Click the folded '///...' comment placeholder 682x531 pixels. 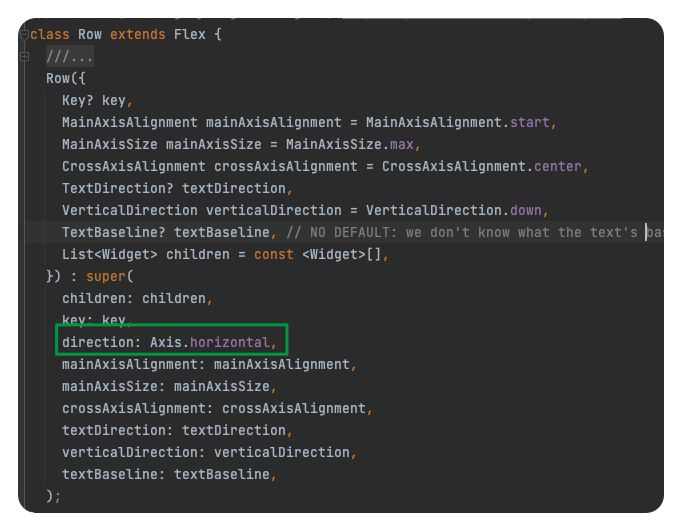tap(70, 57)
